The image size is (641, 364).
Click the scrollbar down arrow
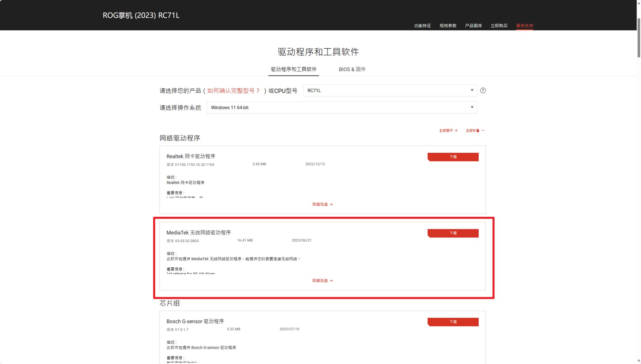point(639,361)
